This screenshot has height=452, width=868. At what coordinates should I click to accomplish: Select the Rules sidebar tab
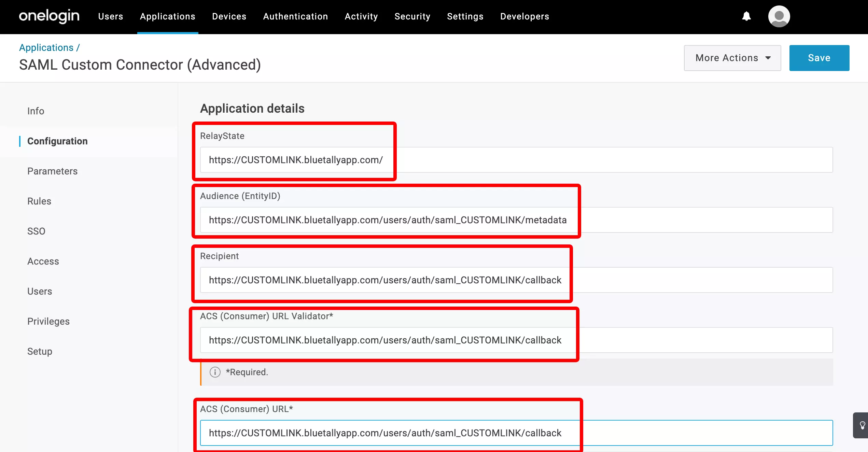(x=39, y=201)
